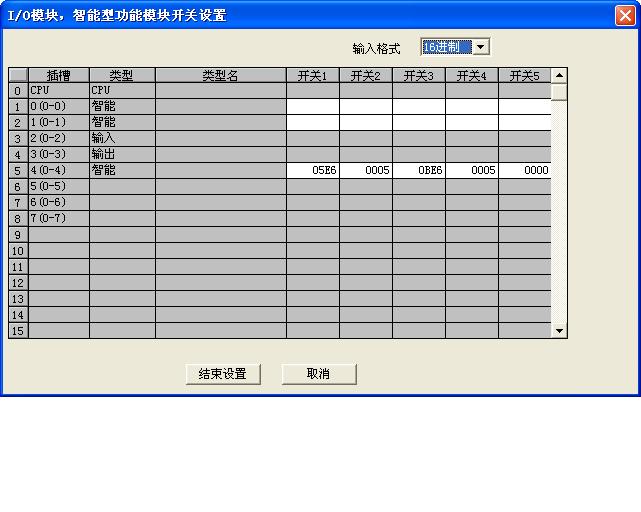
Task: Click the 开关5 cell for slot 1(0-1)
Action: tap(525, 123)
